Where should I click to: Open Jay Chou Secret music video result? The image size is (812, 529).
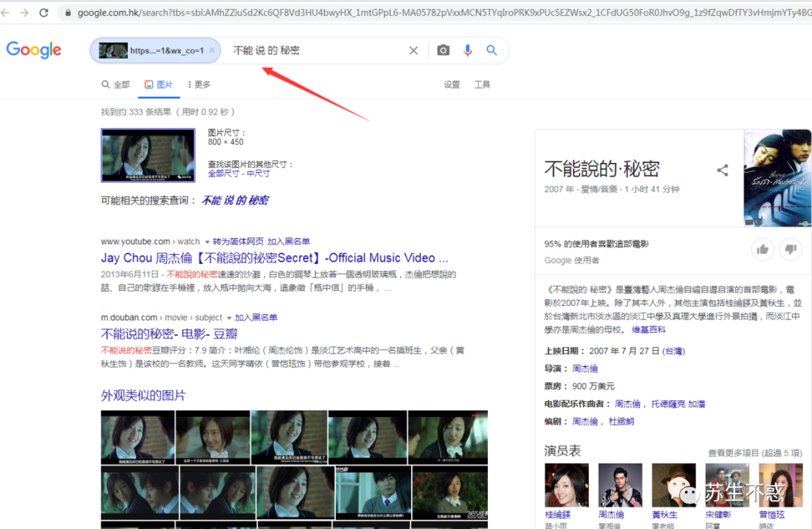point(274,258)
